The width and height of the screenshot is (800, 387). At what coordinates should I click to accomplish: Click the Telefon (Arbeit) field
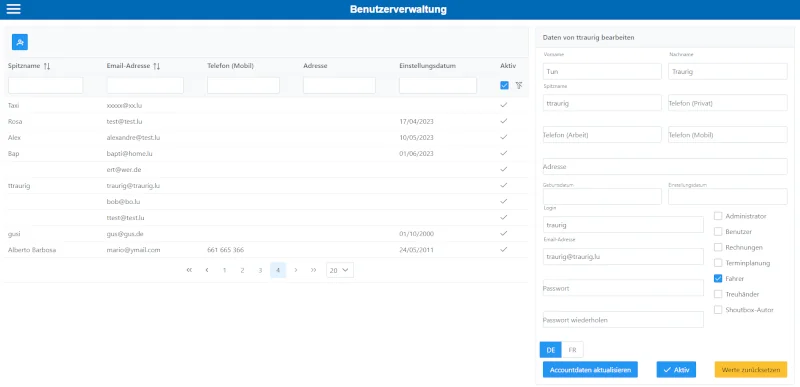602,135
